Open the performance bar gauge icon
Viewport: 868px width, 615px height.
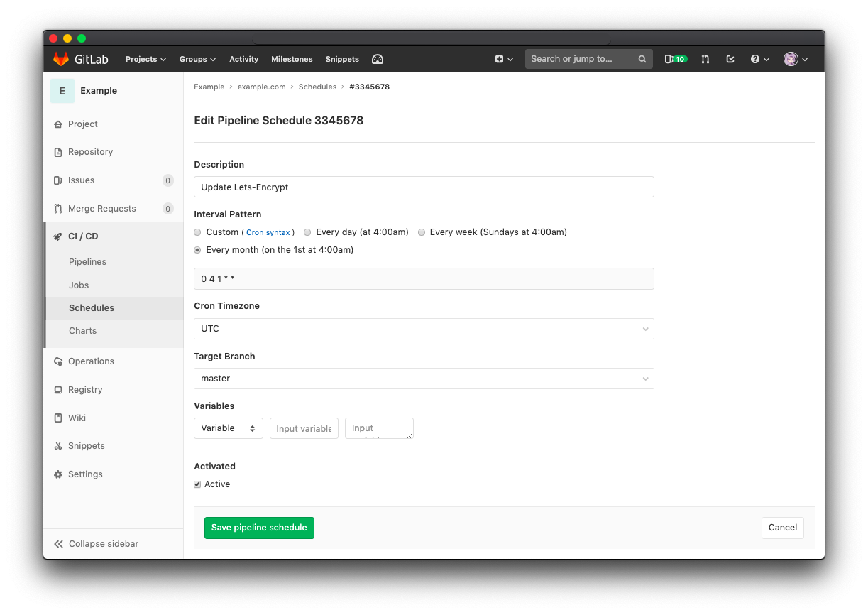(378, 59)
